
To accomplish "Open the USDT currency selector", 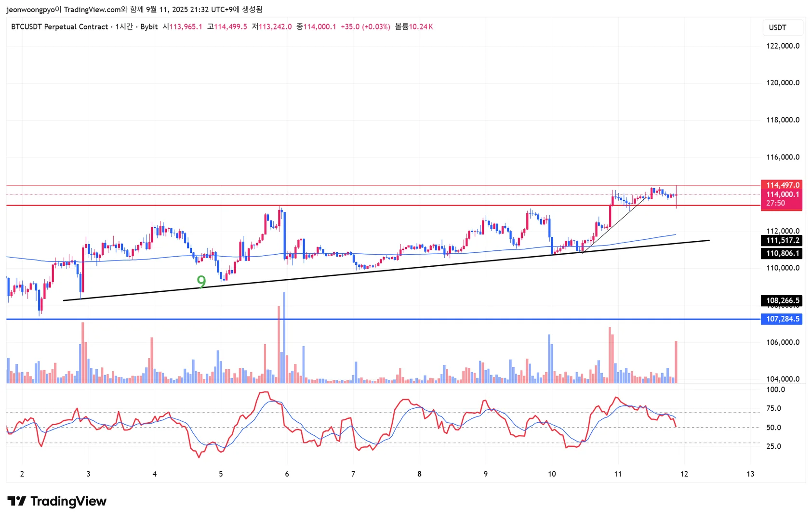I will tap(783, 27).
